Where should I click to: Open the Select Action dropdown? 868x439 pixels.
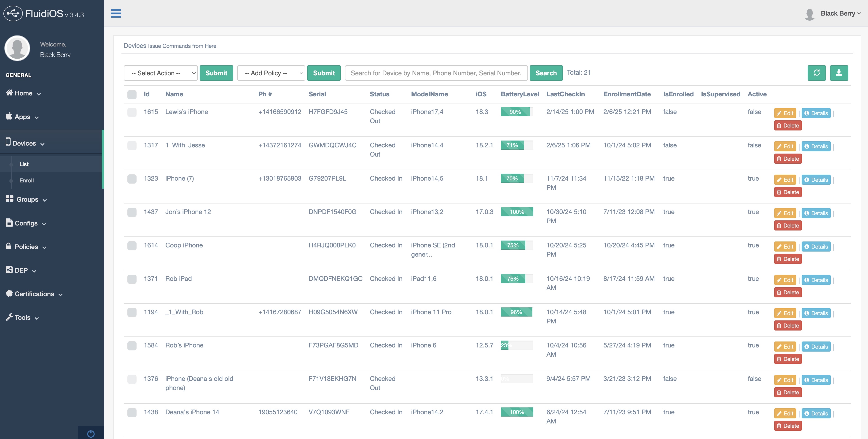coord(160,73)
